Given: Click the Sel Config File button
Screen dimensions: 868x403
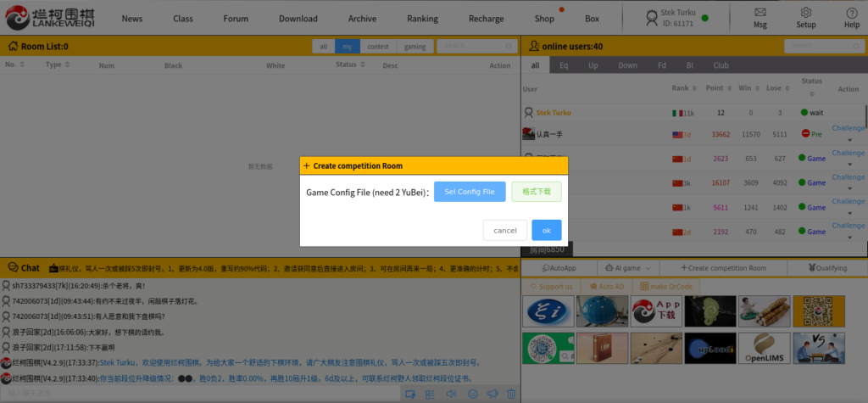Looking at the screenshot, I should 470,192.
